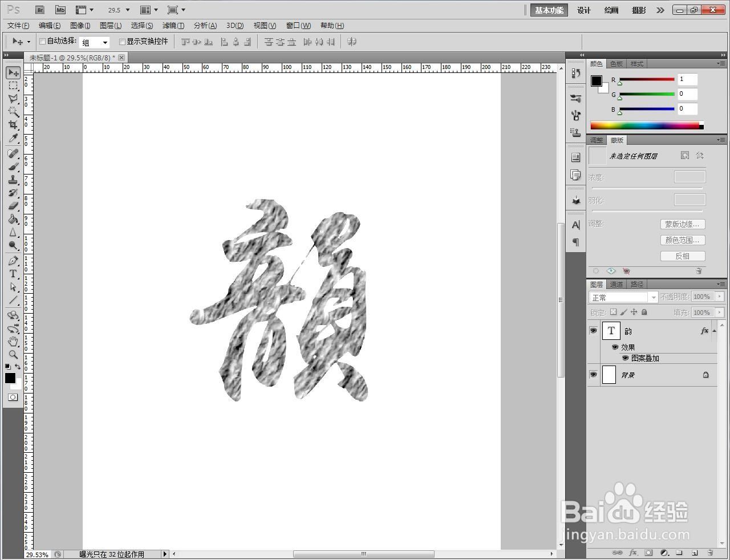
Task: Click the foreground color swatch
Action: pos(10,378)
